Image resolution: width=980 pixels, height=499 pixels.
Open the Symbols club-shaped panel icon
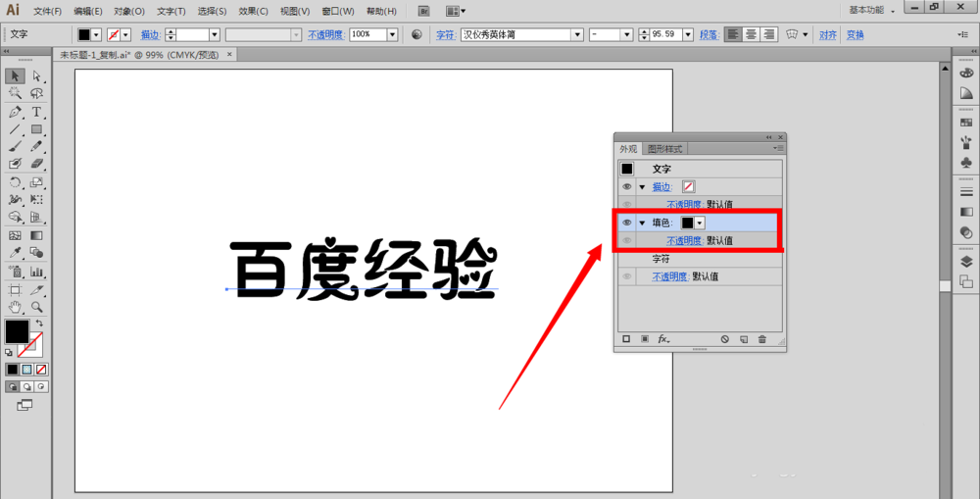click(966, 163)
